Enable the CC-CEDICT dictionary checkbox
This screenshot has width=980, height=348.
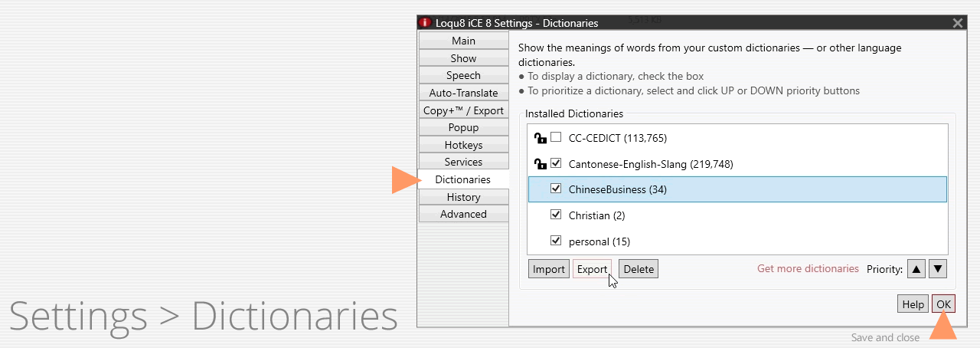[x=557, y=137]
